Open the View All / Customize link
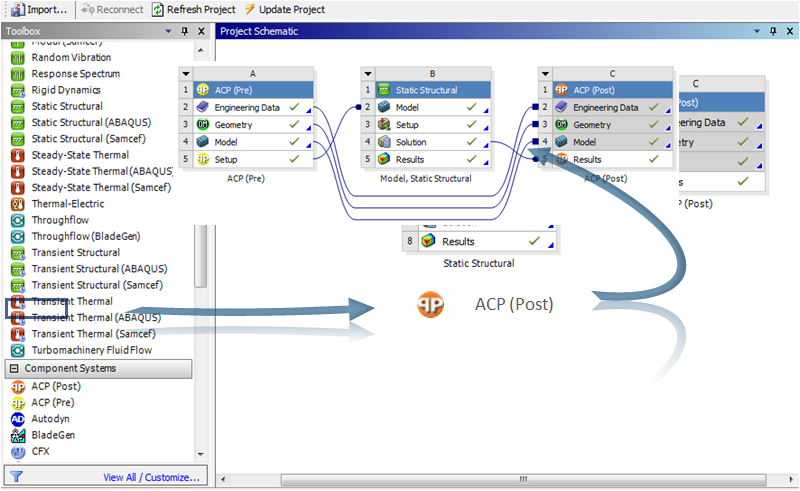Viewport: 800px width, 491px height. [151, 477]
